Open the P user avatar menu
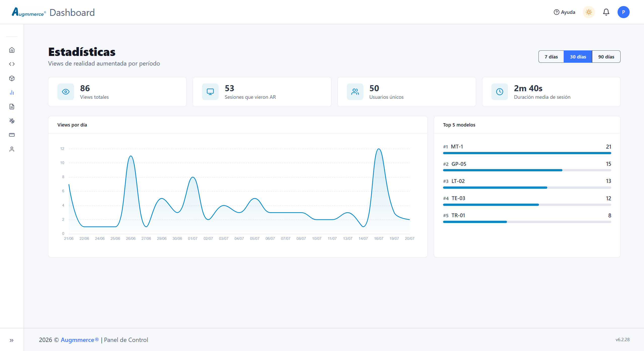 click(624, 12)
